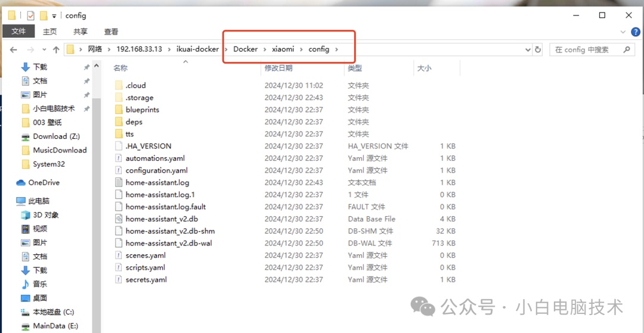Expand address bar history dropdown

(x=528, y=49)
